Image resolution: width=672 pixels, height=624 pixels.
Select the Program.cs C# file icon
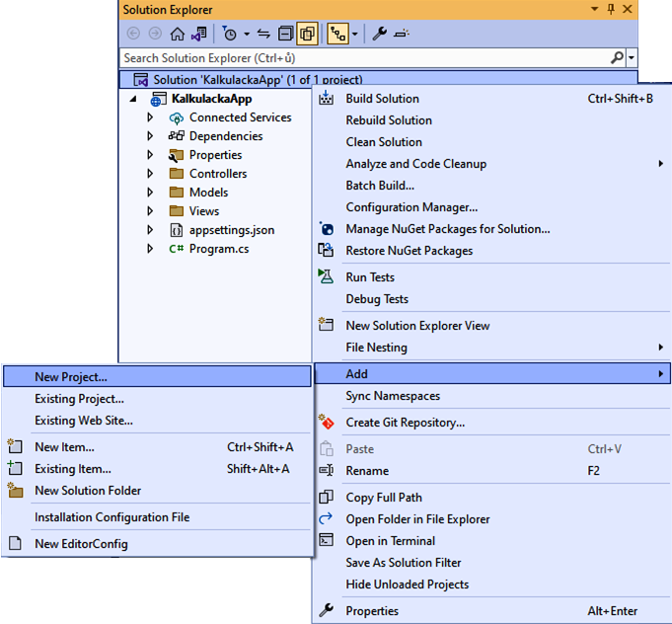pyautogui.click(x=177, y=249)
